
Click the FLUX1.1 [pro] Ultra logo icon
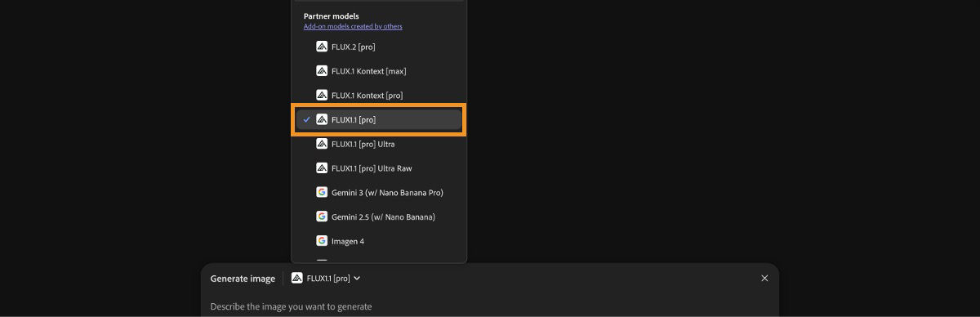tap(322, 144)
